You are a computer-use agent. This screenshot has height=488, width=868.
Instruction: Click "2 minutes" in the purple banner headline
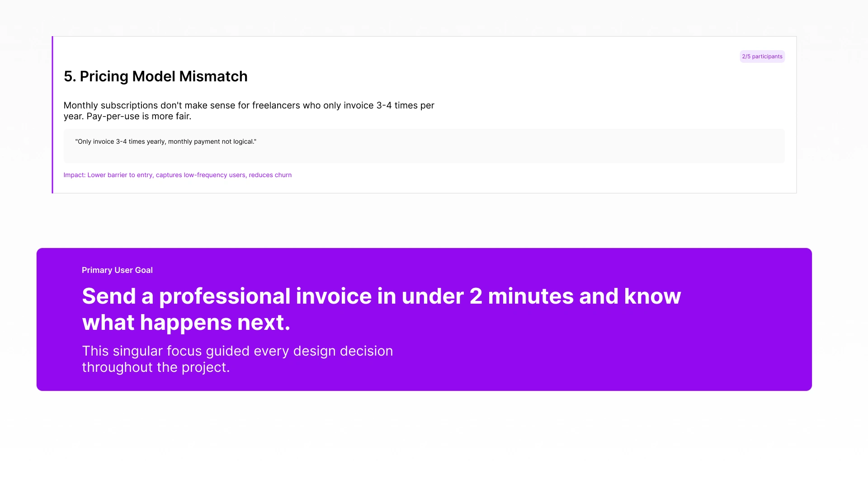[x=521, y=296]
